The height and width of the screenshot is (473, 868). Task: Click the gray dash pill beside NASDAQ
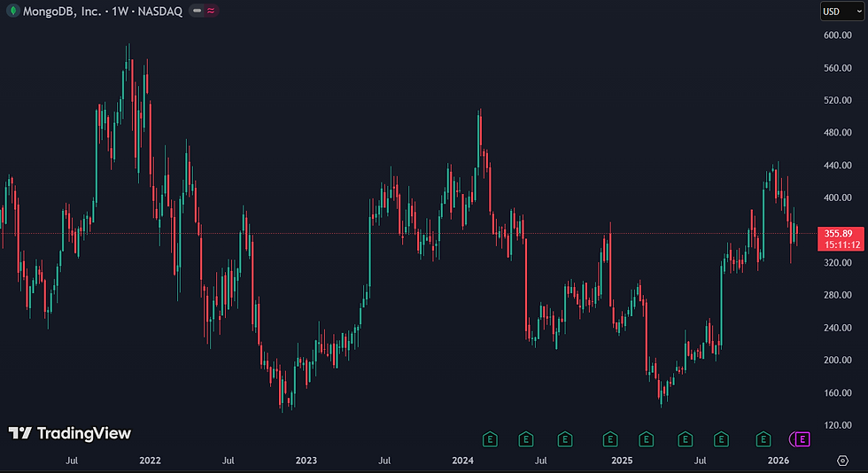point(197,11)
